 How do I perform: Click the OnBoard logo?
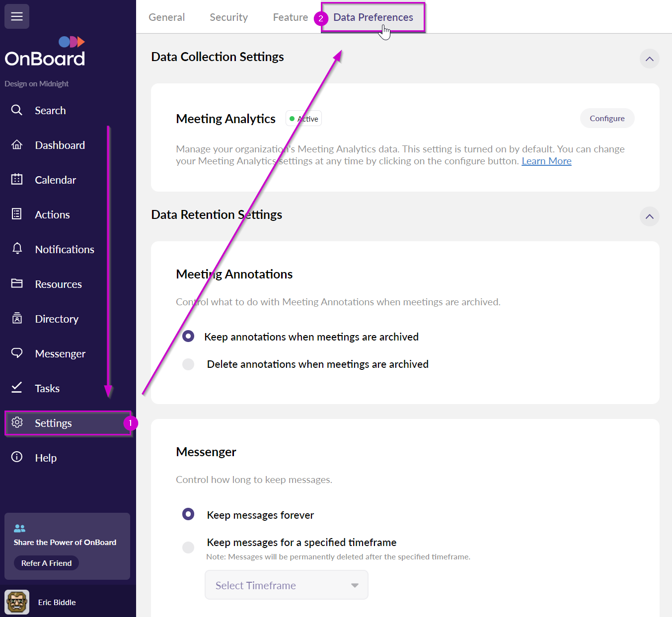(x=45, y=52)
